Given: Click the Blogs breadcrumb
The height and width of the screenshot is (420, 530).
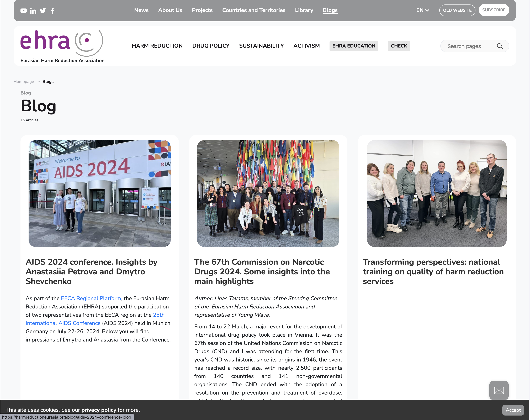Looking at the screenshot, I should pos(48,82).
